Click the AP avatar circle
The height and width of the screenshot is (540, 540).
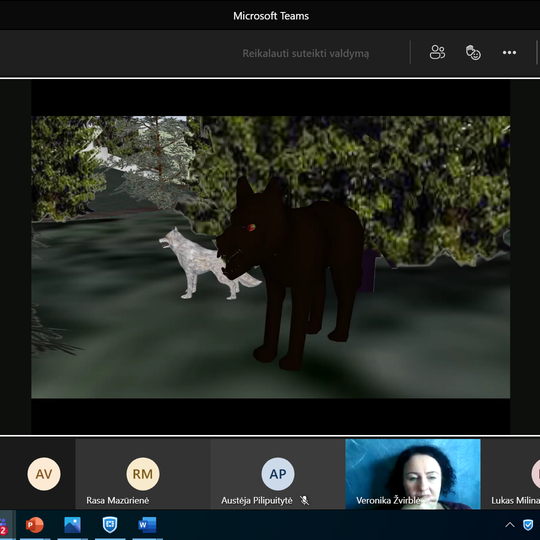(278, 474)
